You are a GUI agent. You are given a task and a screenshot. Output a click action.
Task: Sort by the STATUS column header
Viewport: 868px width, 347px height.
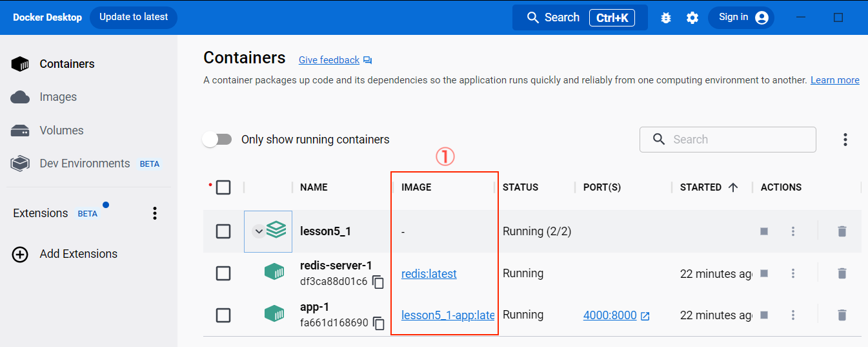coord(520,187)
